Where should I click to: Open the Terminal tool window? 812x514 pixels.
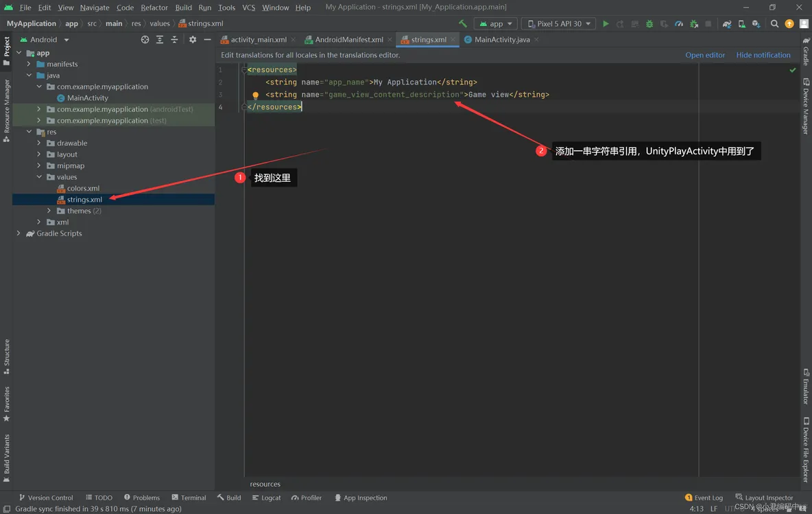(189, 498)
